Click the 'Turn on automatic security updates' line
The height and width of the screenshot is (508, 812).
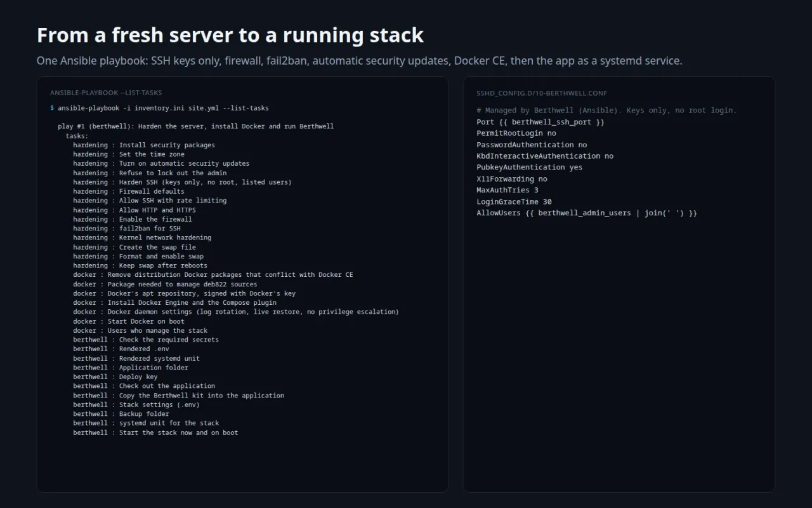click(161, 163)
